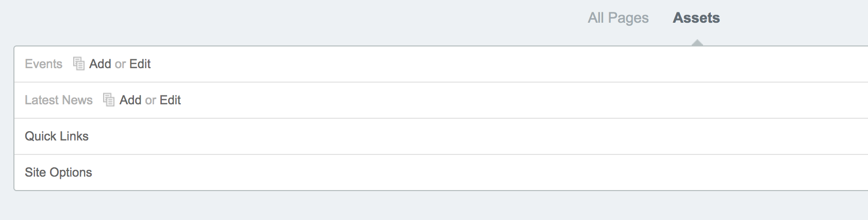Click Edit in the Events row
868x220 pixels.
(x=140, y=64)
